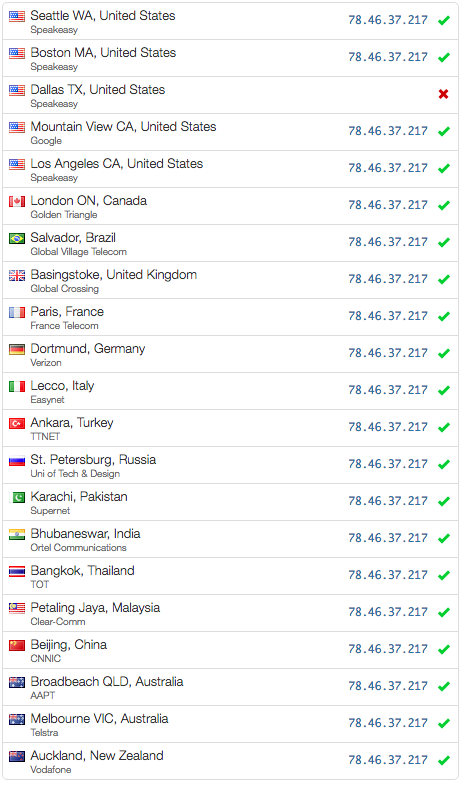Click the green checkmark on Paris, France row
Image resolution: width=464 pixels, height=785 pixels.
443,316
